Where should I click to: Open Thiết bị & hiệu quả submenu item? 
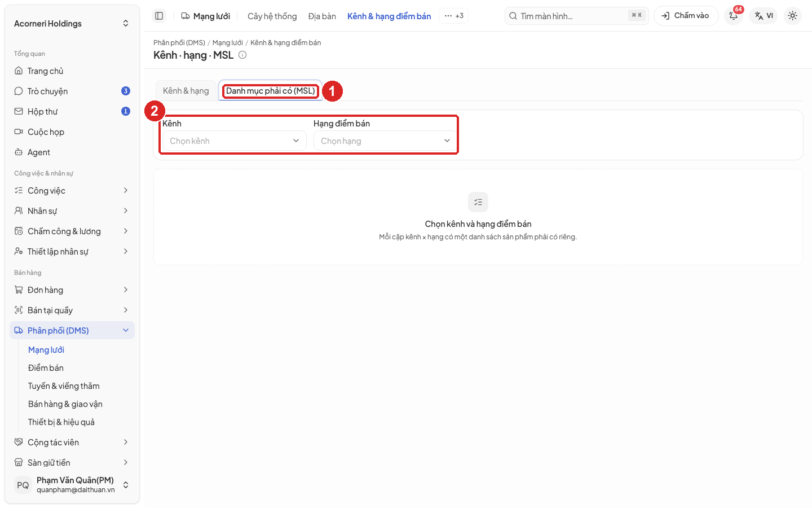point(61,422)
